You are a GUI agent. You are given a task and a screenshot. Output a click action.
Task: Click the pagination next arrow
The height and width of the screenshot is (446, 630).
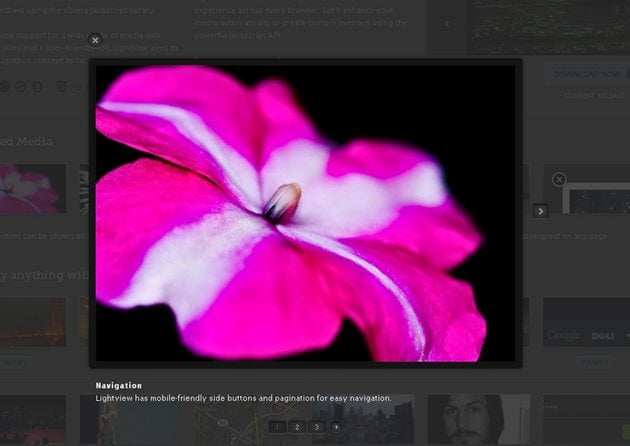336,427
